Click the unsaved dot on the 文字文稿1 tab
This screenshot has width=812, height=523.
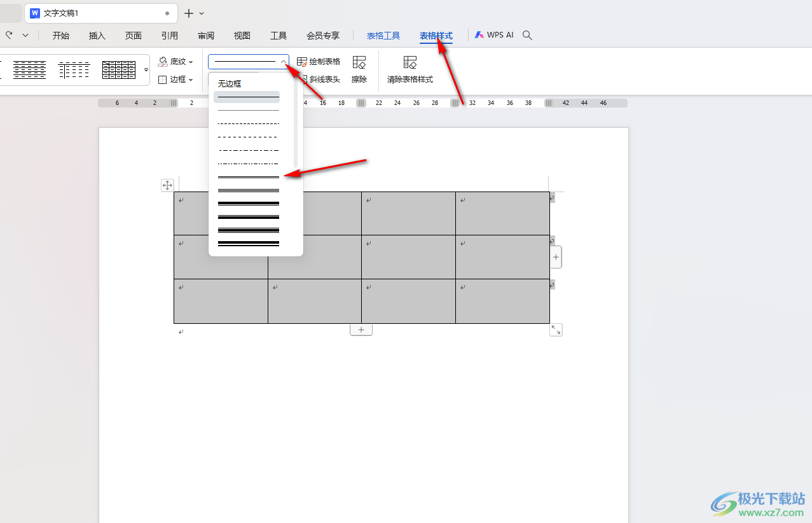click(x=167, y=13)
